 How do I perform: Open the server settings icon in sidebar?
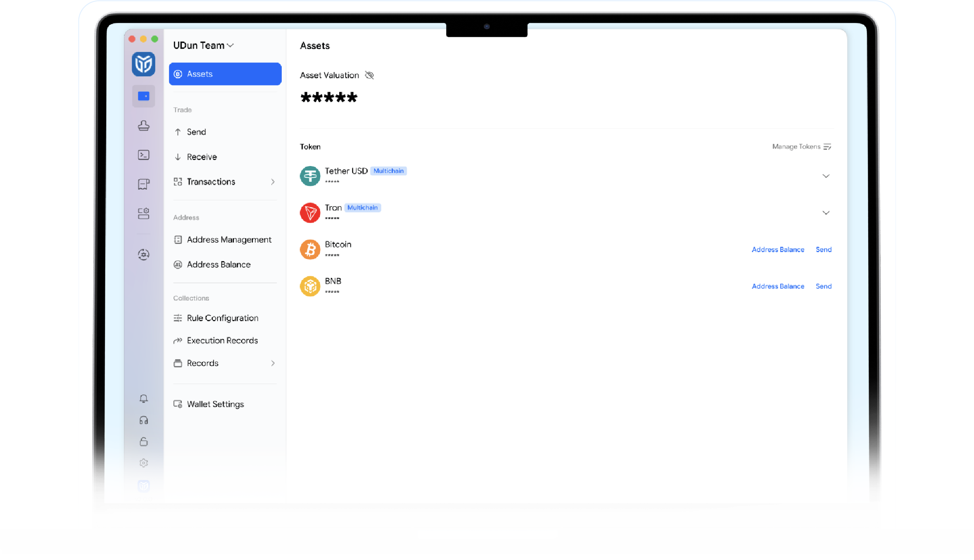(x=143, y=214)
